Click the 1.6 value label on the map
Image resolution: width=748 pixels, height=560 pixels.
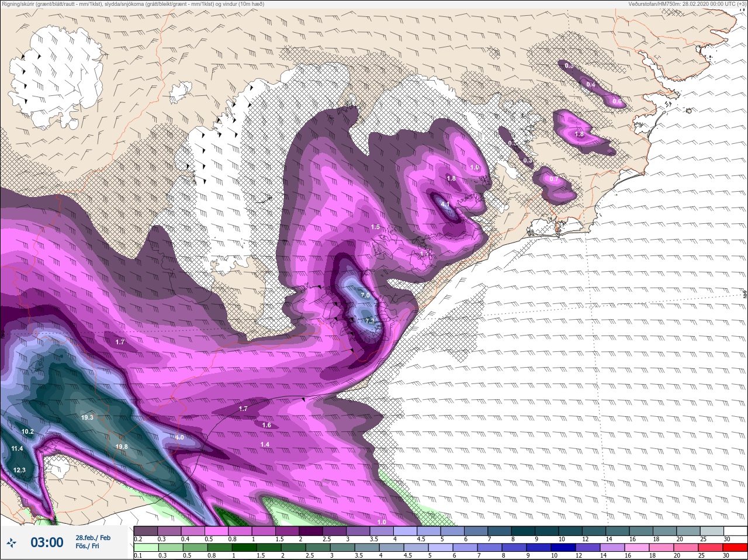click(266, 425)
